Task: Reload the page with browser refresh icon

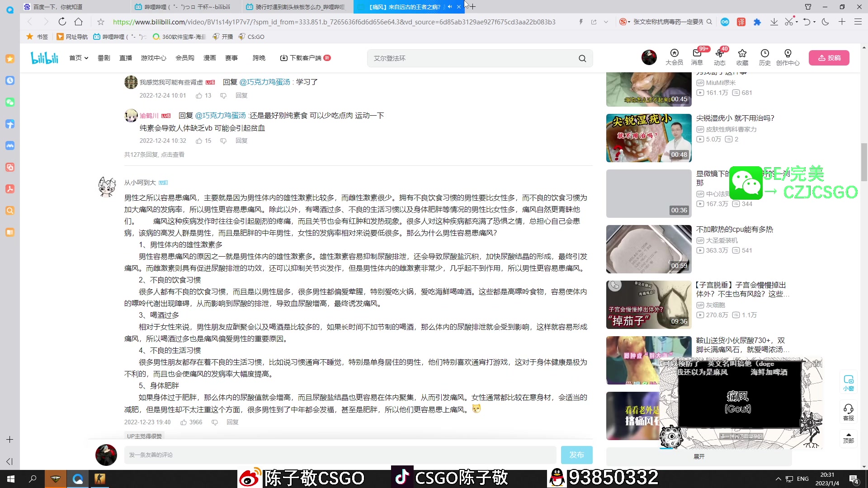Action: coord(62,22)
